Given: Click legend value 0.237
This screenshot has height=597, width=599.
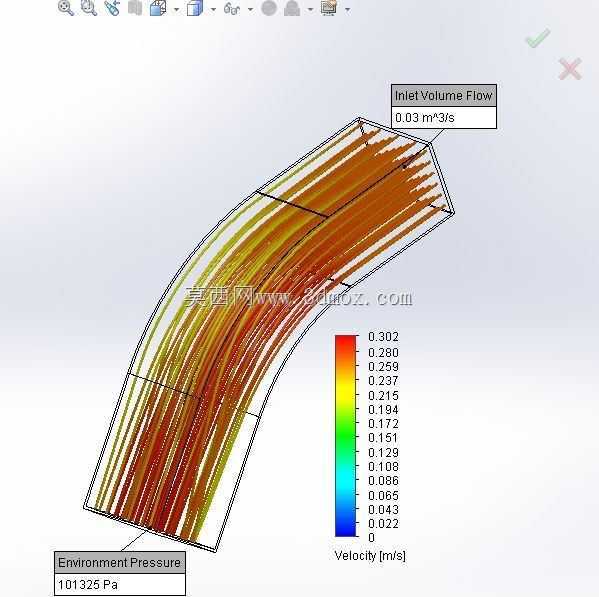Looking at the screenshot, I should point(383,380).
